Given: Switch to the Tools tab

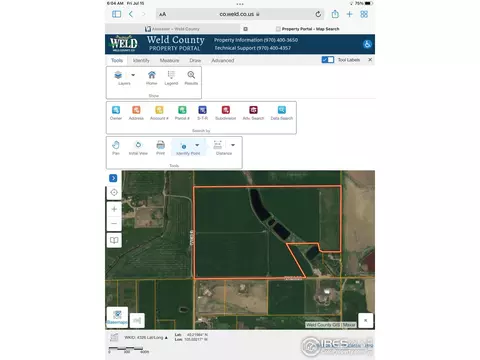Looking at the screenshot, I should point(117,60).
